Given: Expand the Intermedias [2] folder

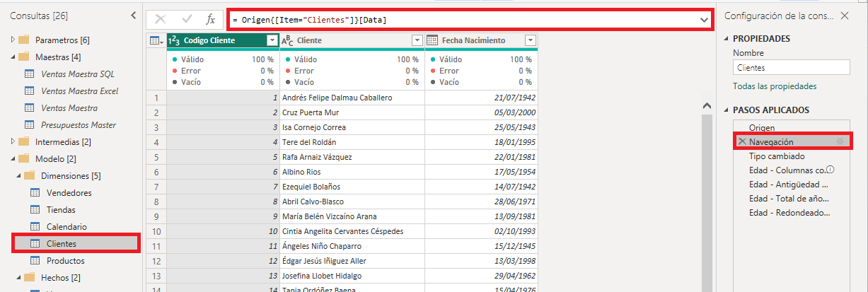Looking at the screenshot, I should pos(12,141).
